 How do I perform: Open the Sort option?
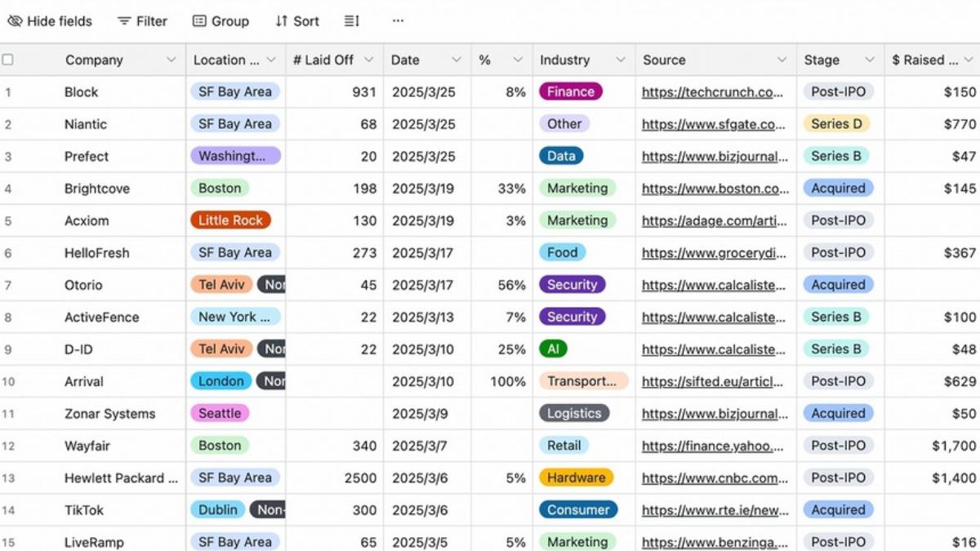pyautogui.click(x=297, y=21)
